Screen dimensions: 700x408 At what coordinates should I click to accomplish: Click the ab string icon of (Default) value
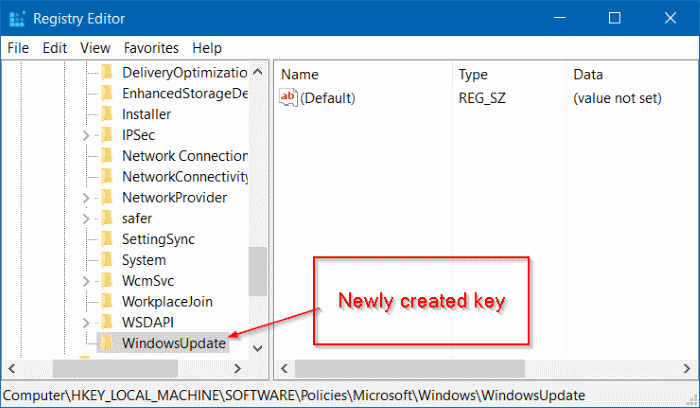tap(288, 98)
